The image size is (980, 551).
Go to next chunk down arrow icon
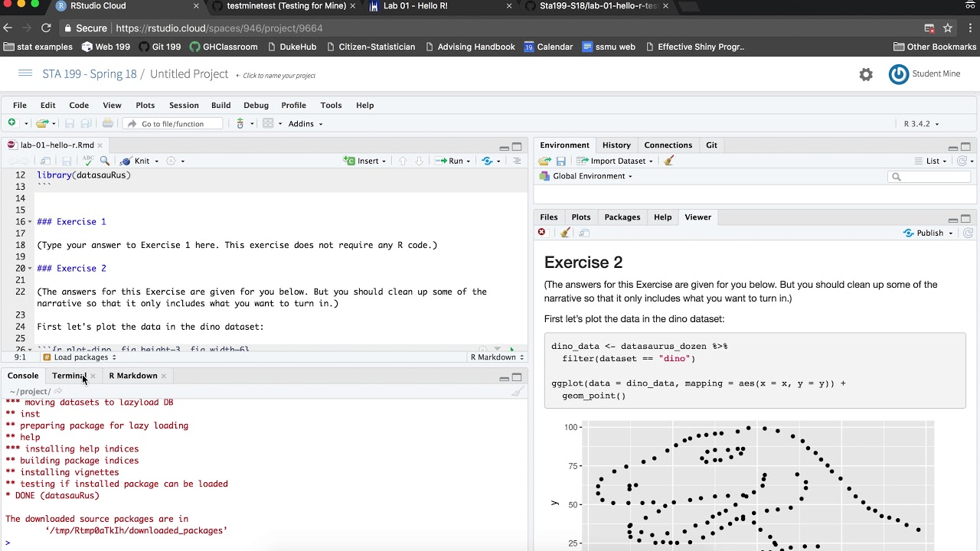pyautogui.click(x=419, y=161)
